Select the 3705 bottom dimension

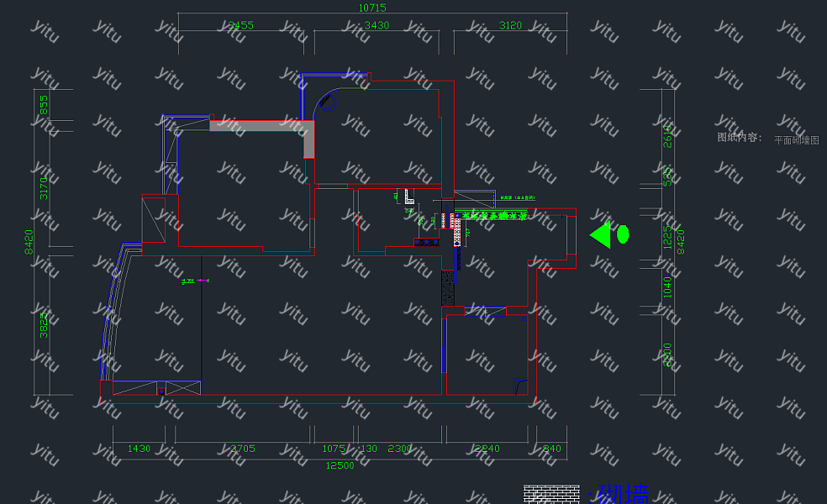[243, 449]
